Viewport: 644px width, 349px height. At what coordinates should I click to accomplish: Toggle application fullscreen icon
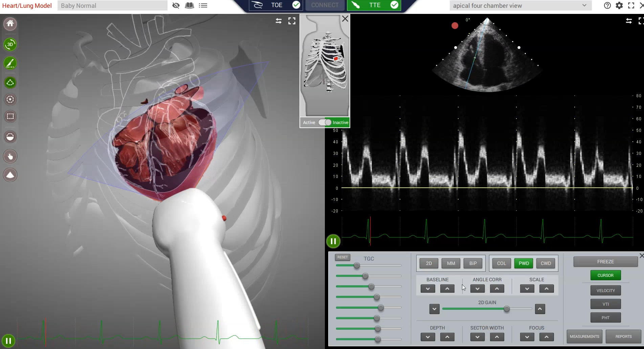tap(631, 5)
